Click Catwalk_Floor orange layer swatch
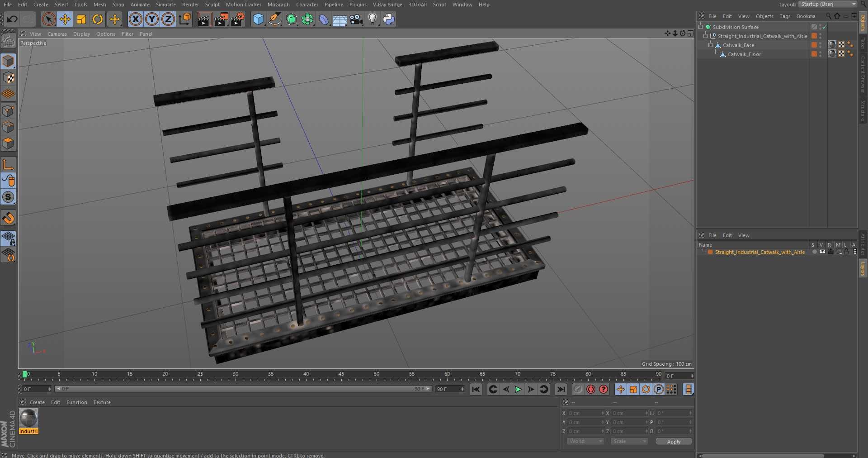The height and width of the screenshot is (458, 868). (814, 54)
